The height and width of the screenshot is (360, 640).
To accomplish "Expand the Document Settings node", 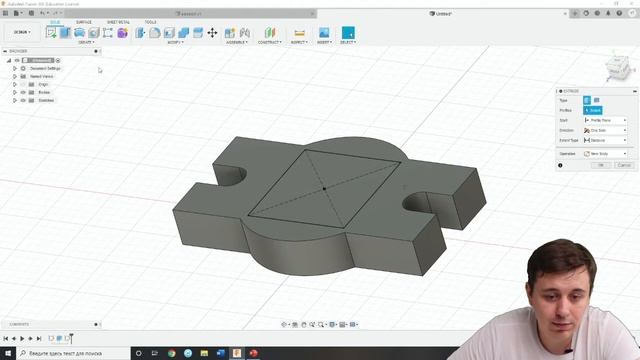I will pyautogui.click(x=15, y=69).
